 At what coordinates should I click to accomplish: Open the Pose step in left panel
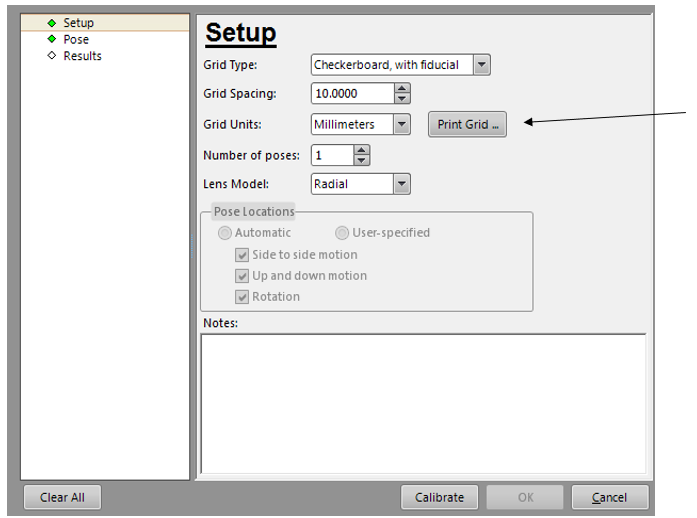point(75,40)
